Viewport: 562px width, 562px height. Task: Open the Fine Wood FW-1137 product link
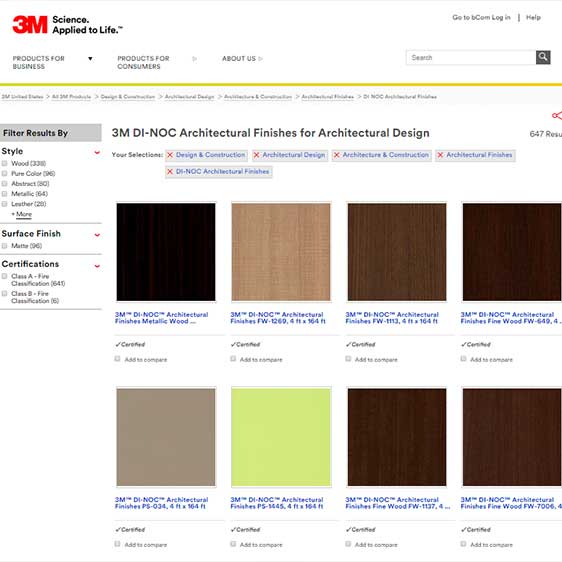[x=398, y=503]
